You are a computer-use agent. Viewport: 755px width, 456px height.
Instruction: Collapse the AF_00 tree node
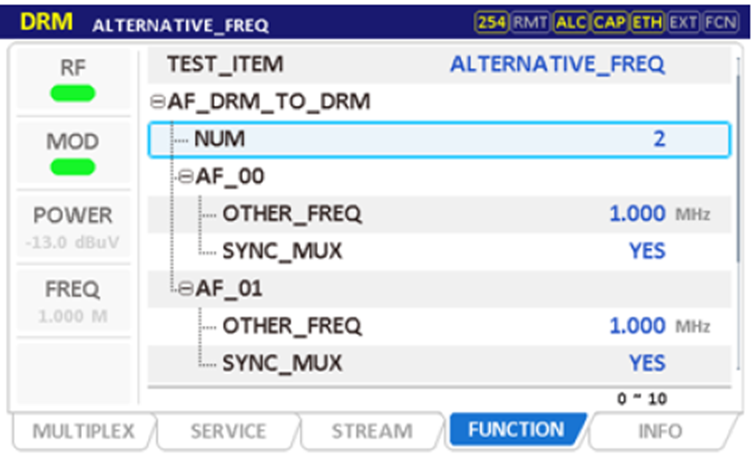click(185, 176)
